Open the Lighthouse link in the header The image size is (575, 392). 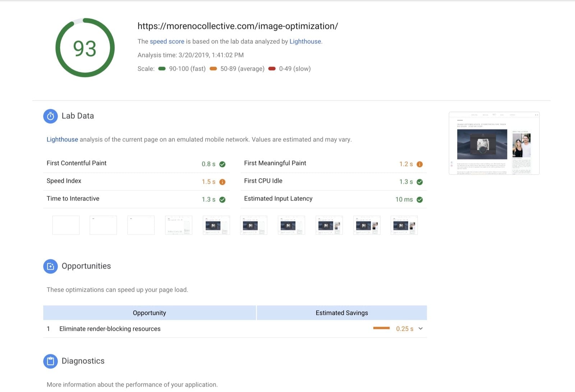pyautogui.click(x=305, y=41)
